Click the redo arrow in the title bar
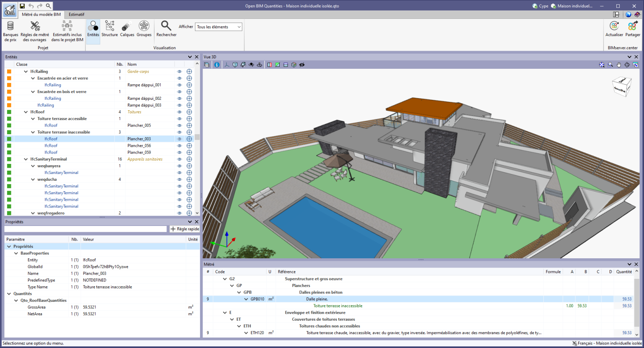The image size is (644, 348). [40, 6]
